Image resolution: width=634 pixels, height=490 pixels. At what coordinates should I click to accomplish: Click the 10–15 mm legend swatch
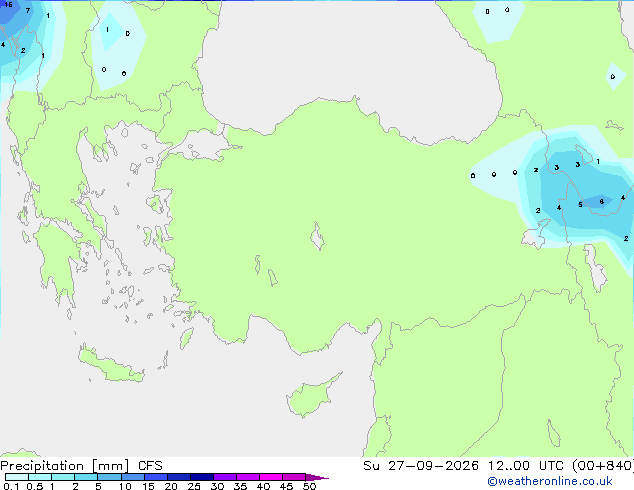133,477
